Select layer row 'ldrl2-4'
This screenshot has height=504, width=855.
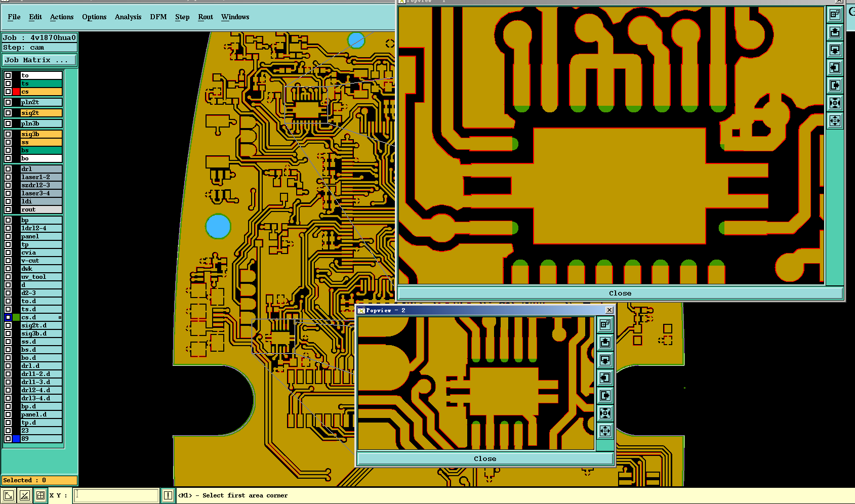(x=41, y=228)
